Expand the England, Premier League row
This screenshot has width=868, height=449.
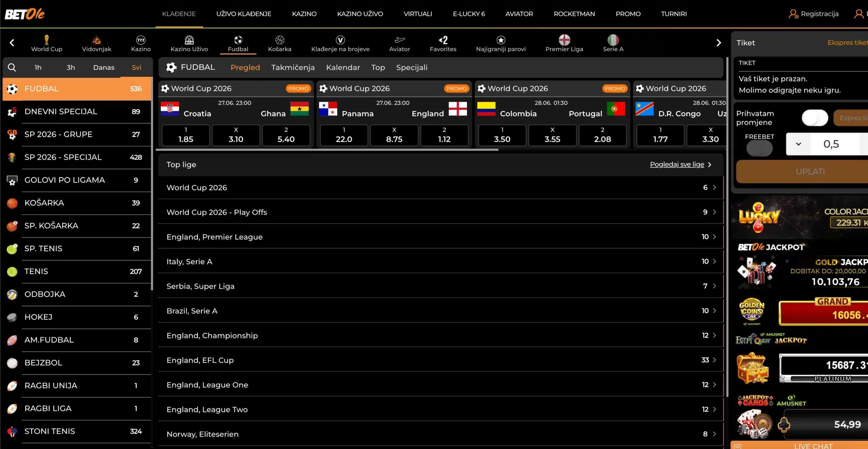[441, 237]
